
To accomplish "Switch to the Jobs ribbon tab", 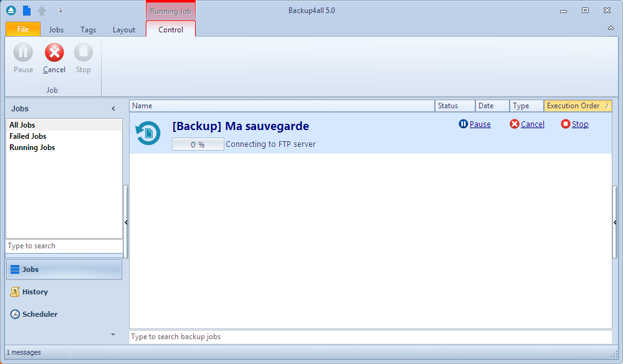I will [x=56, y=30].
